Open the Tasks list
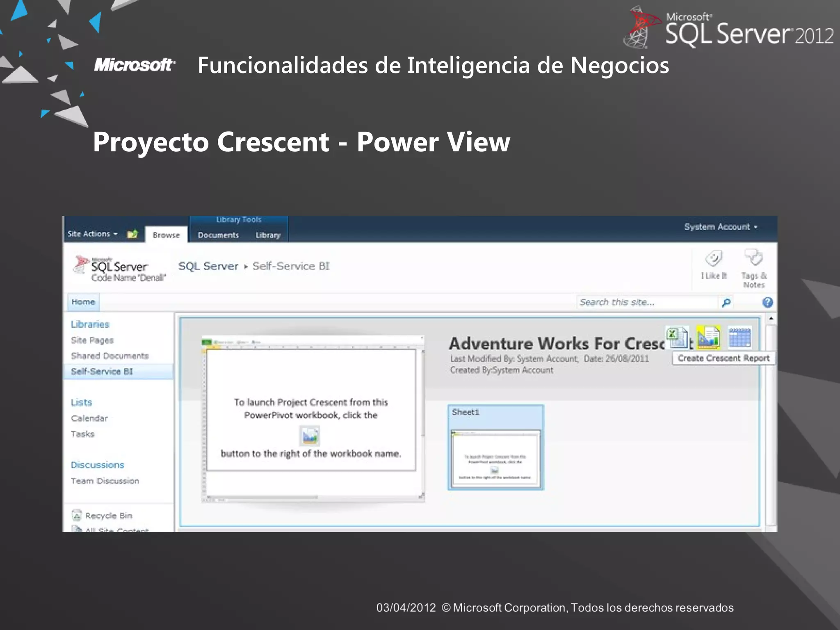 [x=82, y=434]
